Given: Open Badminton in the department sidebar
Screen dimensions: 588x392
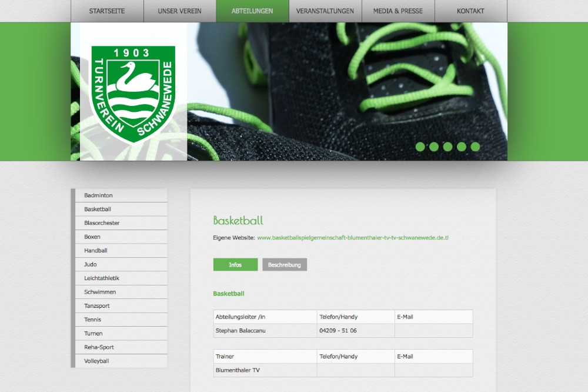Looking at the screenshot, I should coord(121,195).
